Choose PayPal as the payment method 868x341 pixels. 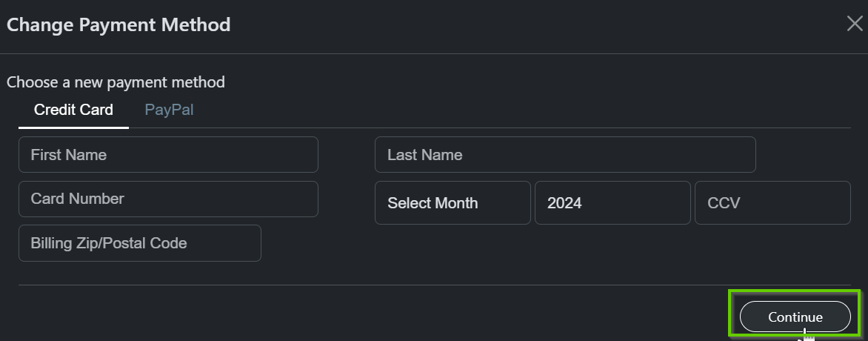(x=169, y=110)
